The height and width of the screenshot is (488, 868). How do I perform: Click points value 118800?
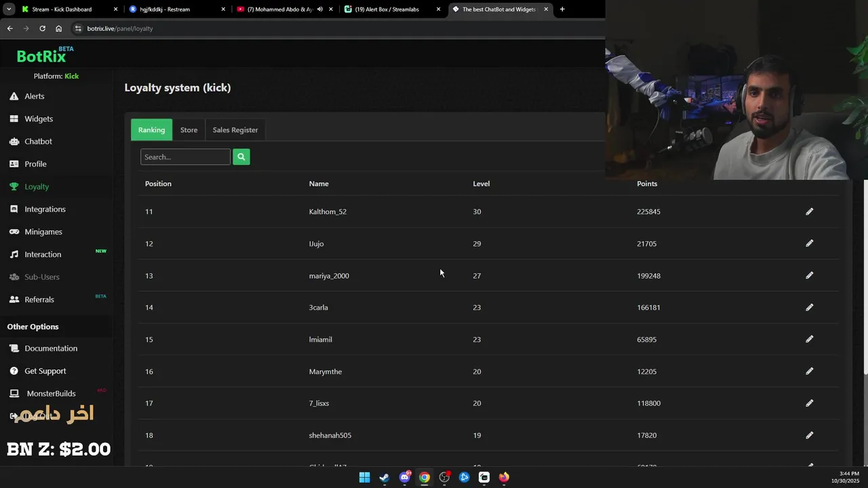648,403
